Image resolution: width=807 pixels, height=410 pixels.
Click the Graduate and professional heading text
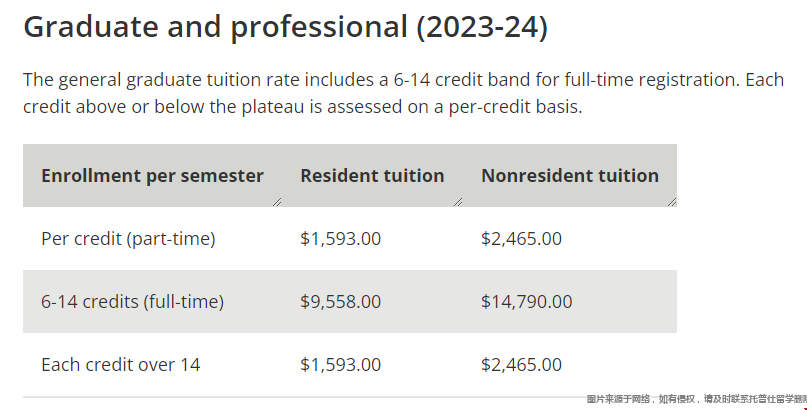point(215,27)
